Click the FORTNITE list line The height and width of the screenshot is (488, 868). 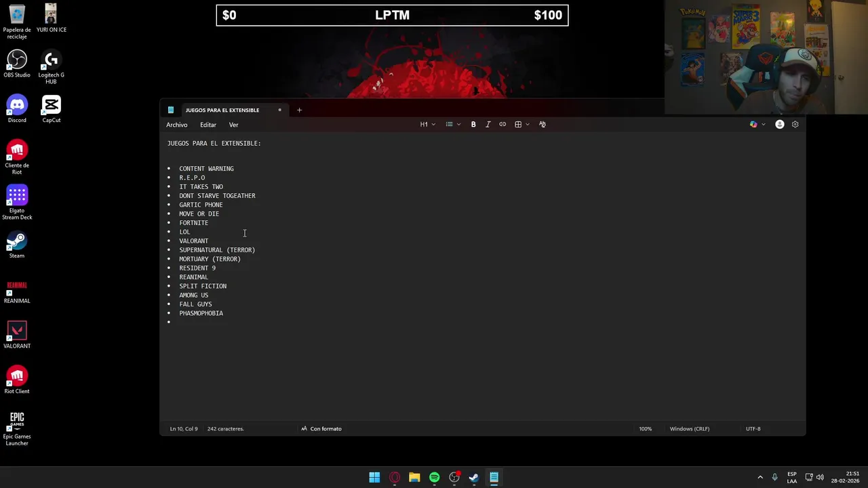(193, 223)
